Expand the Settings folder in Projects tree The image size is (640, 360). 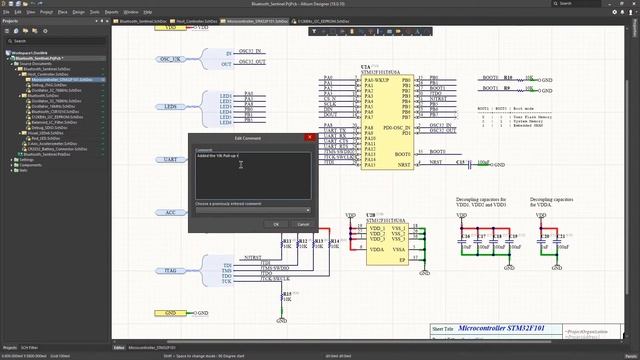click(11, 160)
